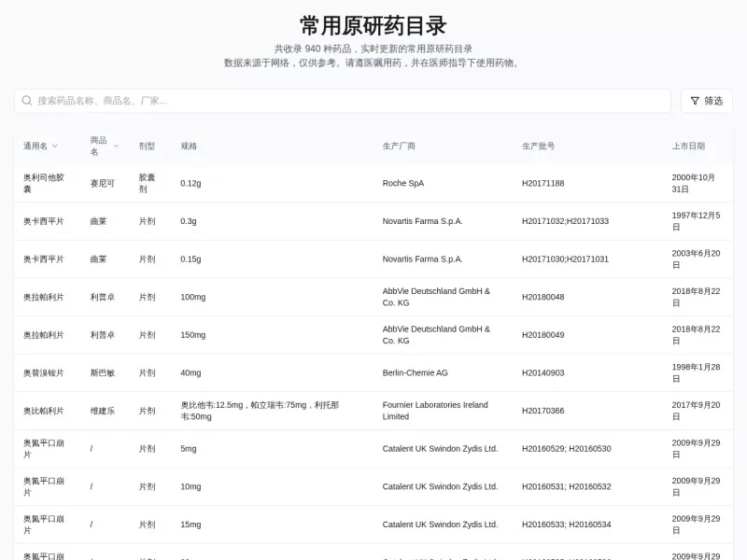Click the 2000年10月31日 launch date cell
This screenshot has width=747, height=560.
click(x=694, y=183)
